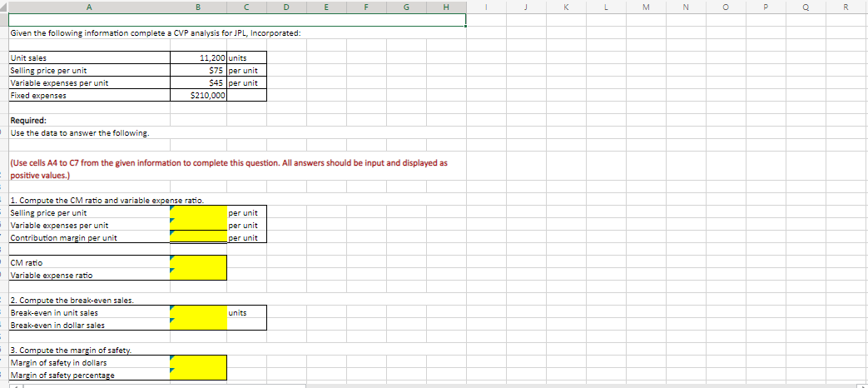Select column R header

(846, 7)
